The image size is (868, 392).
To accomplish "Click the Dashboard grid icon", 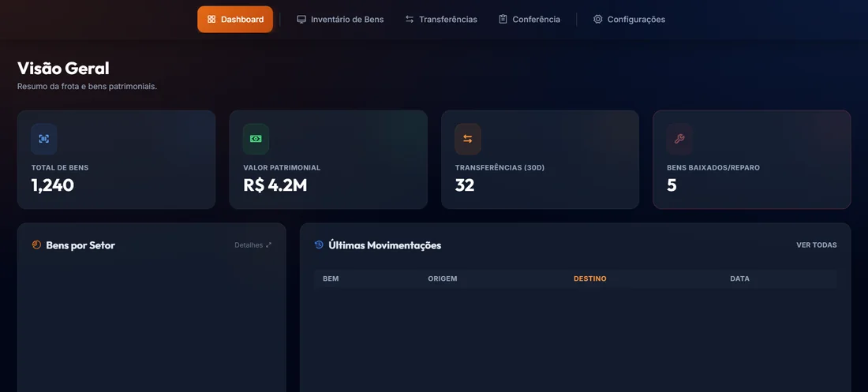I will (211, 20).
